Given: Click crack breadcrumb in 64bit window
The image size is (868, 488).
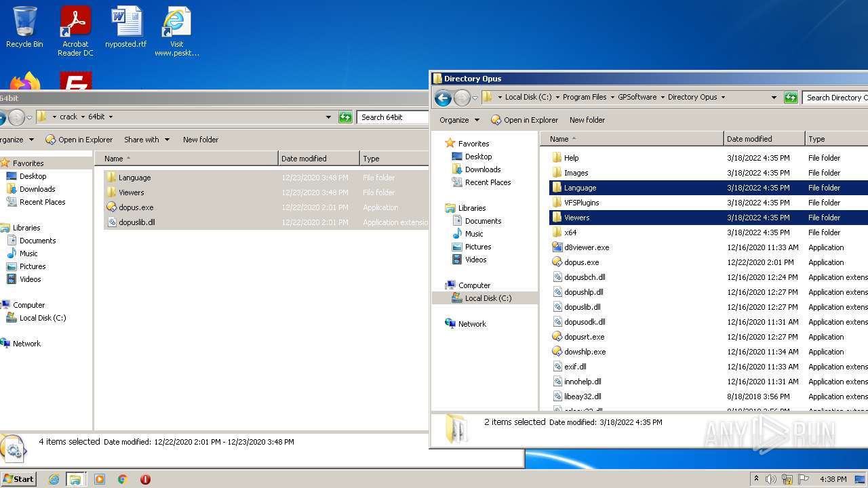Looking at the screenshot, I should coord(68,117).
